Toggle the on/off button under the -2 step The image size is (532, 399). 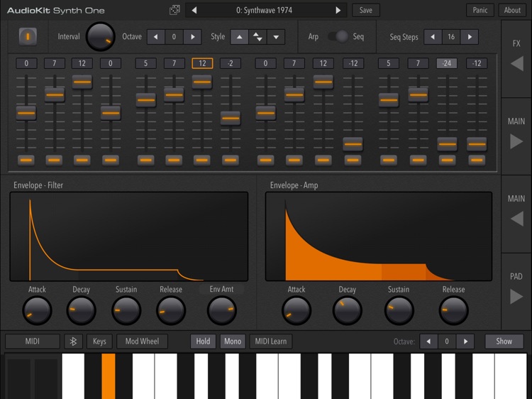pos(231,160)
